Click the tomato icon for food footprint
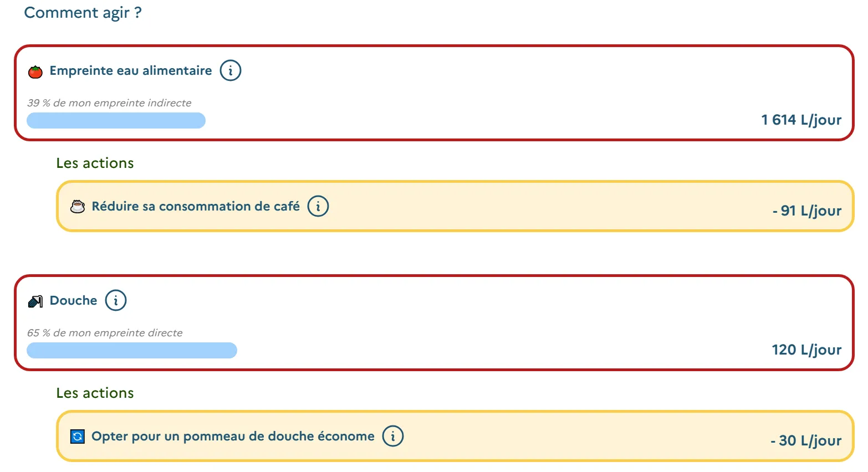Viewport: 868px width, 472px height. click(35, 71)
